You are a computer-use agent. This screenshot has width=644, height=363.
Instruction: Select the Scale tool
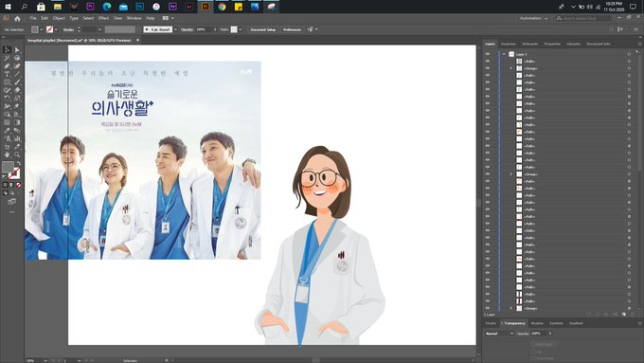[17, 99]
